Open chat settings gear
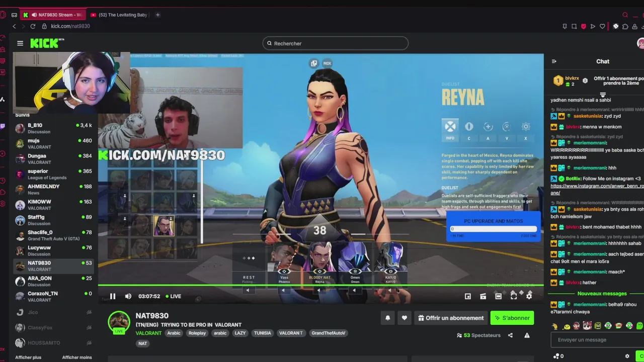The height and width of the screenshot is (362, 644). click(627, 356)
